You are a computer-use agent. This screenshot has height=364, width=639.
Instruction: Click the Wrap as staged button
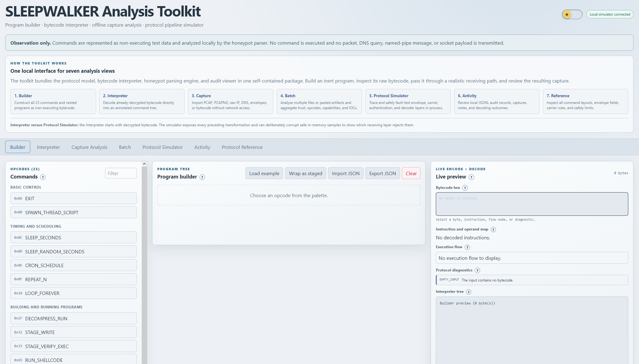pos(305,173)
